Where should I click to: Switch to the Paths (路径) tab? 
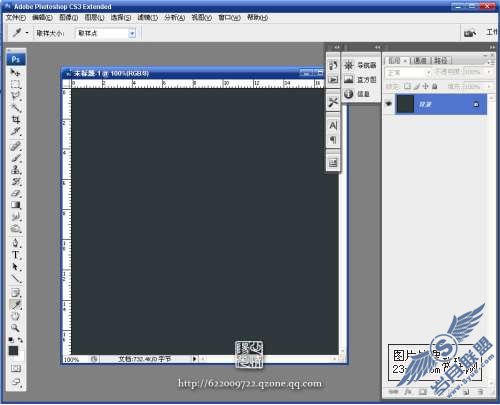[x=441, y=61]
